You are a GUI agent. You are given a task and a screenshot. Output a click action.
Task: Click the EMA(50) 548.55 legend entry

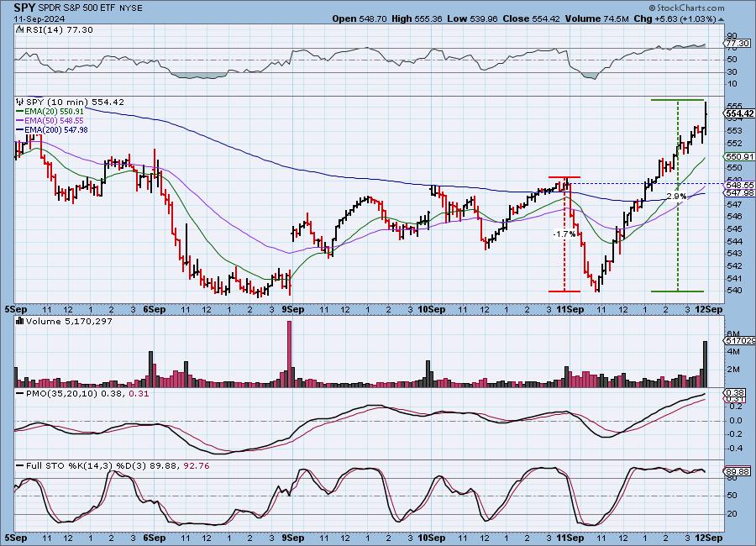point(54,121)
